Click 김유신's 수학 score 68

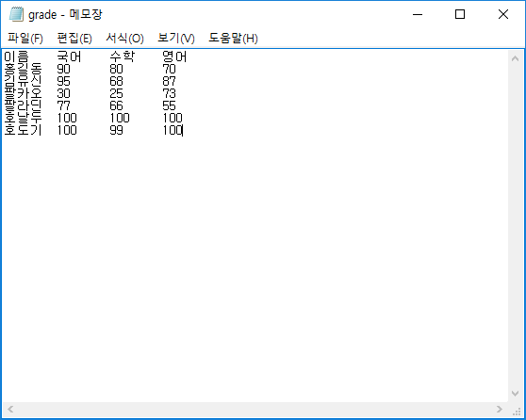[116, 81]
